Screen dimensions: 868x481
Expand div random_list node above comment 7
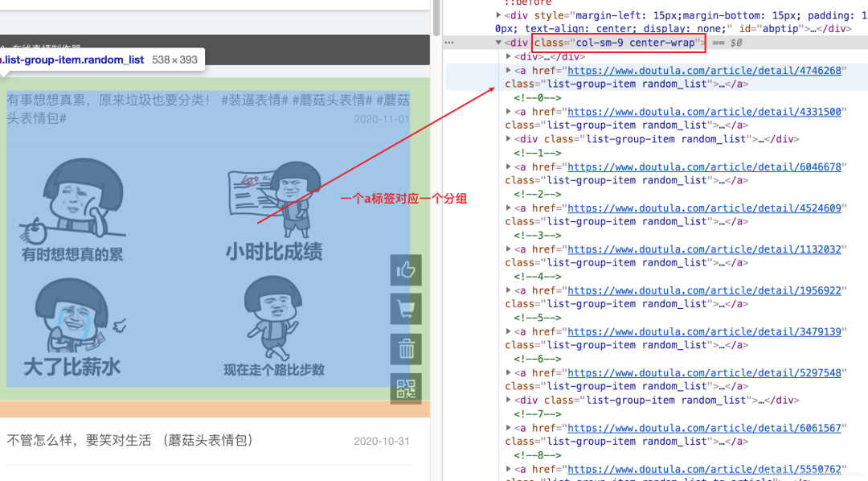[508, 400]
